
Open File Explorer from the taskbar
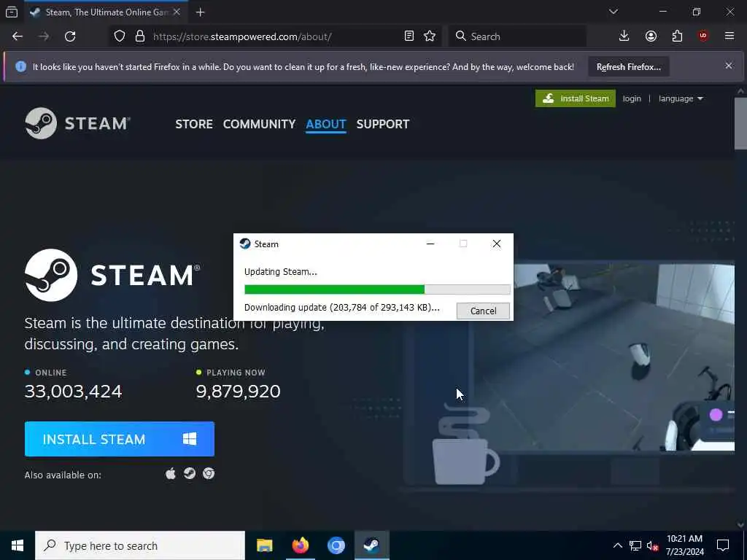264,545
